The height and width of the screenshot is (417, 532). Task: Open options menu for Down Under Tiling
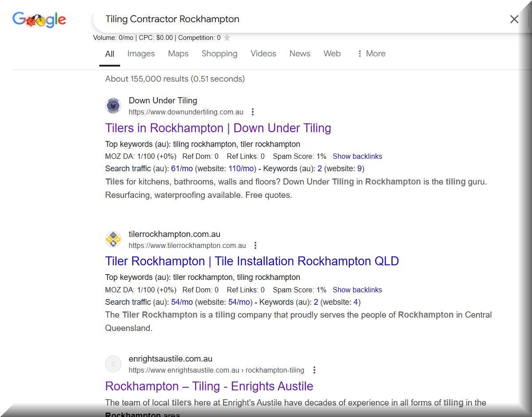coord(253,112)
